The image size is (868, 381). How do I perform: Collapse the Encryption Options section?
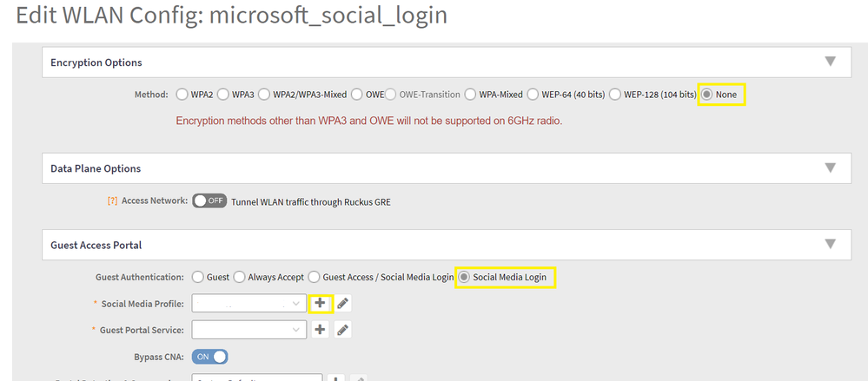point(830,62)
